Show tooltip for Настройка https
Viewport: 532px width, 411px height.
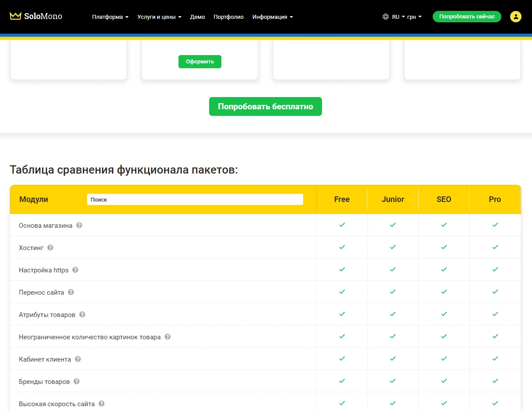click(75, 270)
